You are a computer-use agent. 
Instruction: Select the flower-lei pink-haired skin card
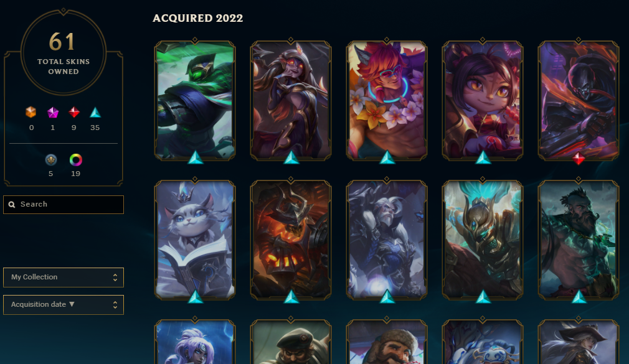click(387, 100)
